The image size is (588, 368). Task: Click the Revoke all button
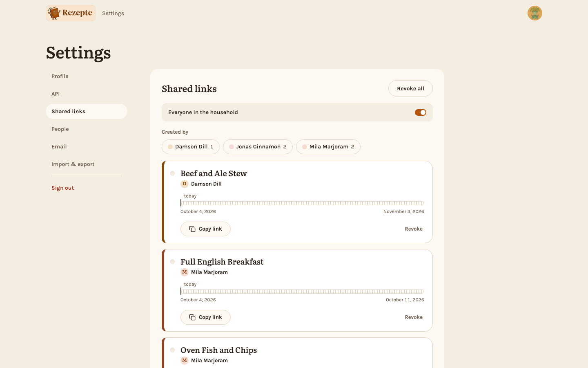pos(410,88)
